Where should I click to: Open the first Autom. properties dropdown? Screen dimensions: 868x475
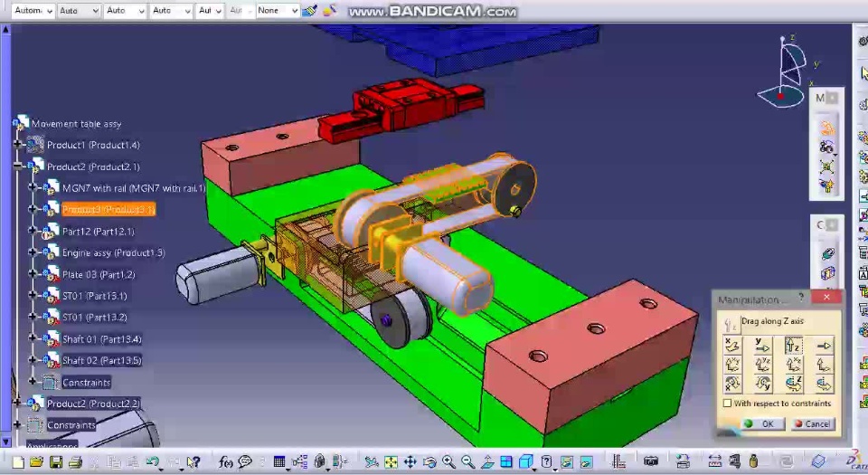[33, 11]
